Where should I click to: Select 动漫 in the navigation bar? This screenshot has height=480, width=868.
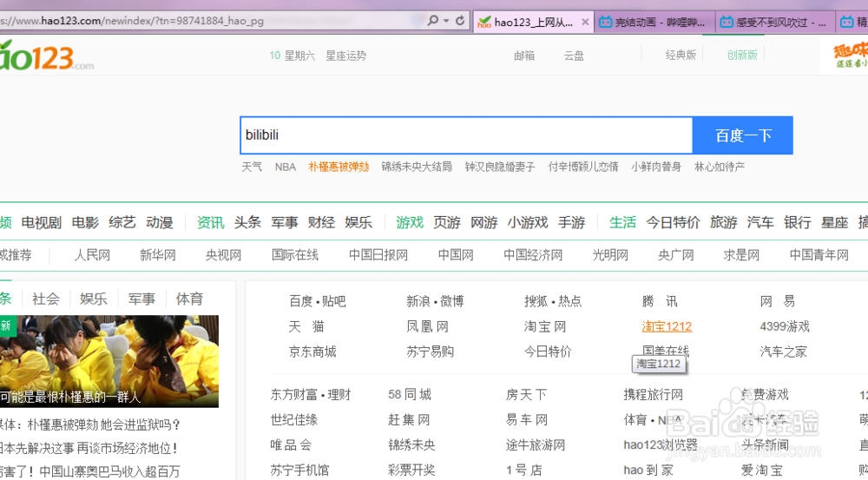pyautogui.click(x=160, y=222)
